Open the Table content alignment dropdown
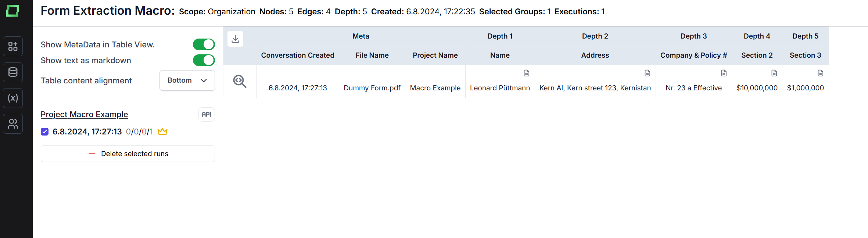Screen dimensions: 868x238 pyautogui.click(x=187, y=80)
